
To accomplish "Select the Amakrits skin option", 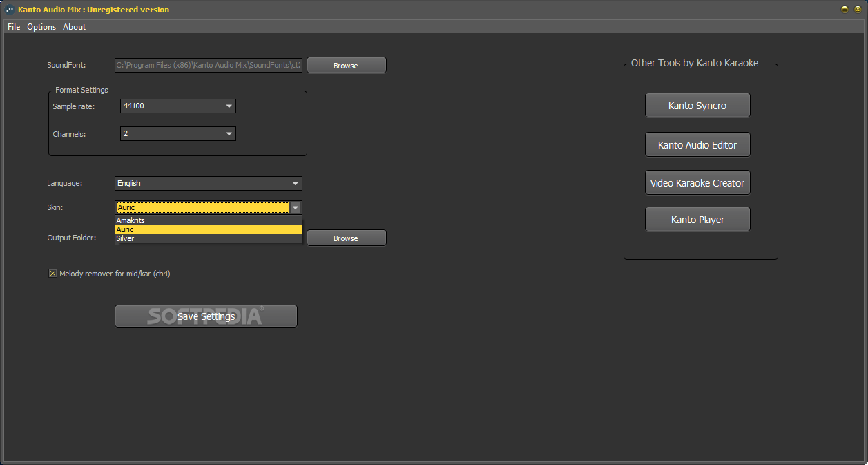I will coord(209,220).
